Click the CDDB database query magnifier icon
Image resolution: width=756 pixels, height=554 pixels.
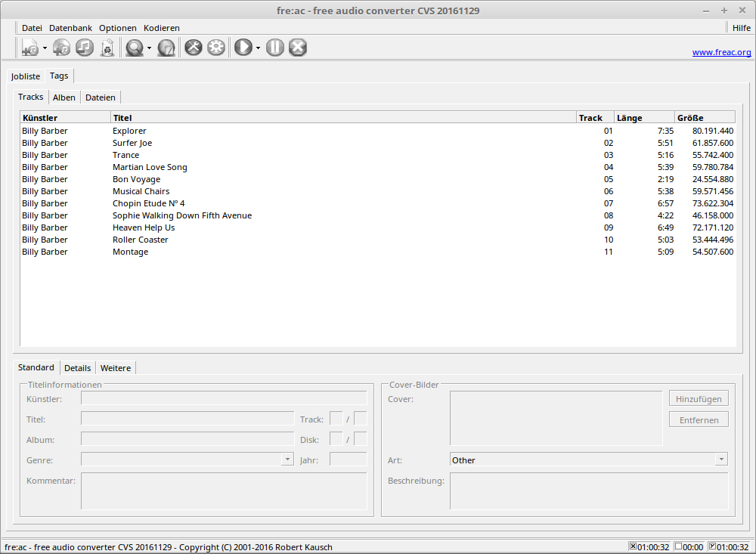(135, 48)
